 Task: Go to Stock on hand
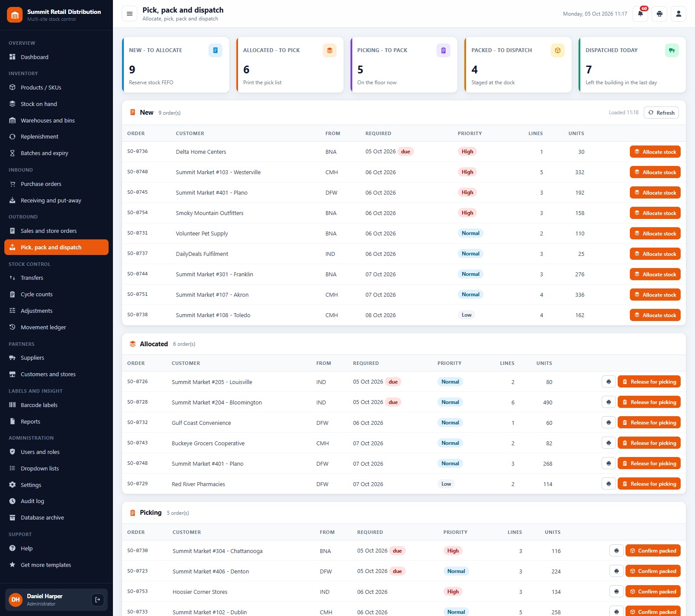coord(56,104)
